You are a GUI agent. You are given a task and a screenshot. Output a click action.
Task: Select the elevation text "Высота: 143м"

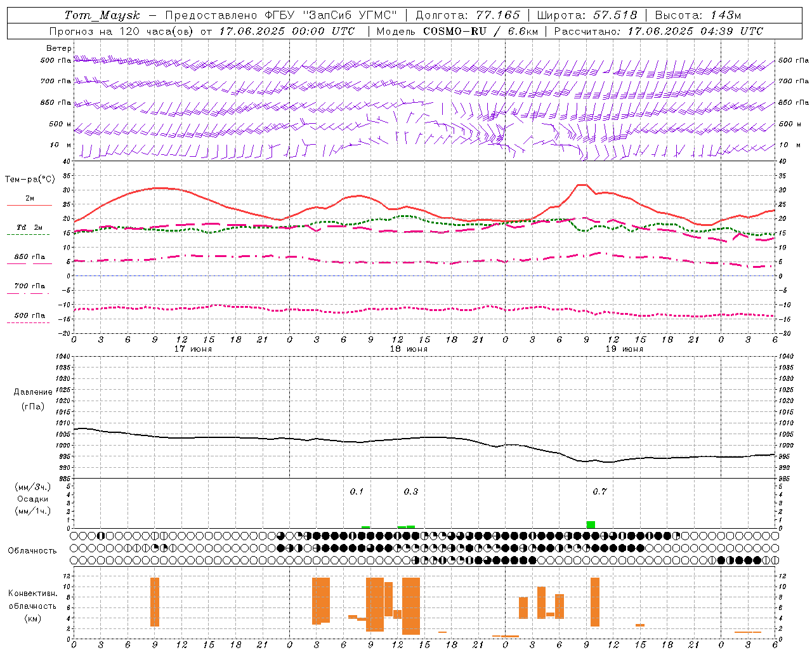click(698, 15)
